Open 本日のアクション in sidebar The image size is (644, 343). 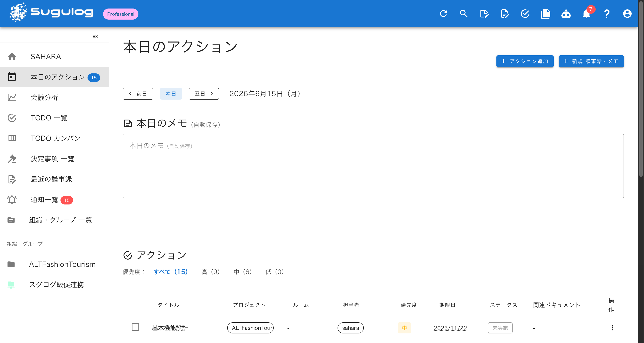point(54,77)
